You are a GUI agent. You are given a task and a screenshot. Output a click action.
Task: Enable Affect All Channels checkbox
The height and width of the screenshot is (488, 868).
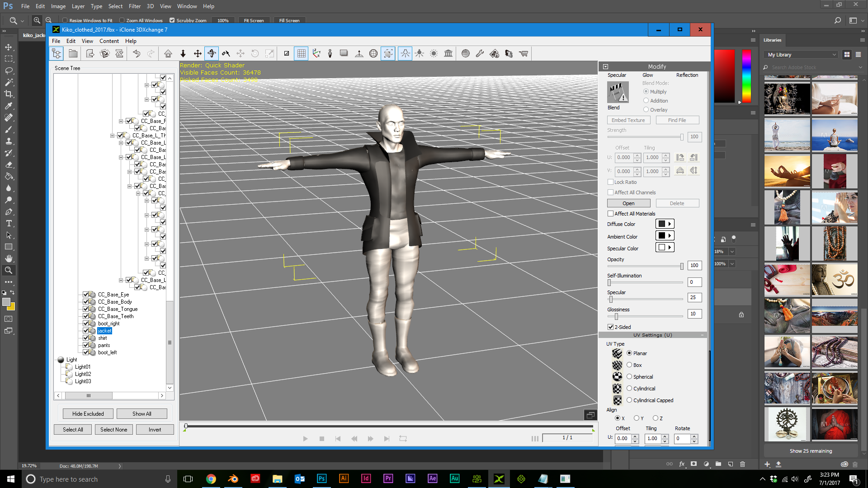(610, 192)
